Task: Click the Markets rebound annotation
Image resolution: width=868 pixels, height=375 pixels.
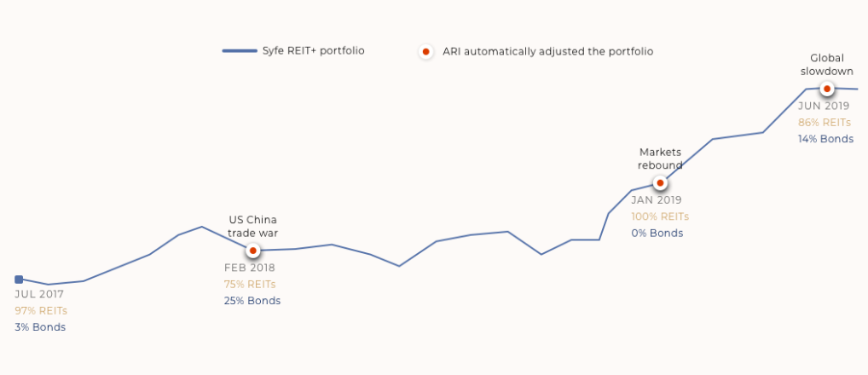Action: click(660, 159)
